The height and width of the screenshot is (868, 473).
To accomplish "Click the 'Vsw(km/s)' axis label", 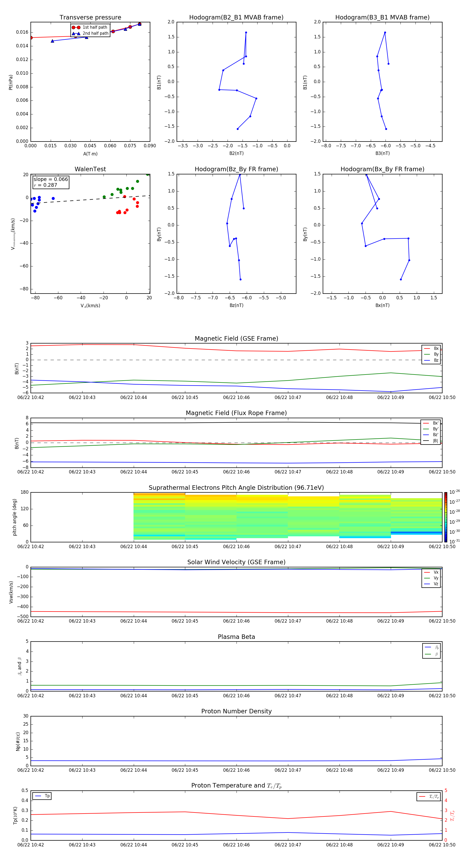I will click(11, 592).
